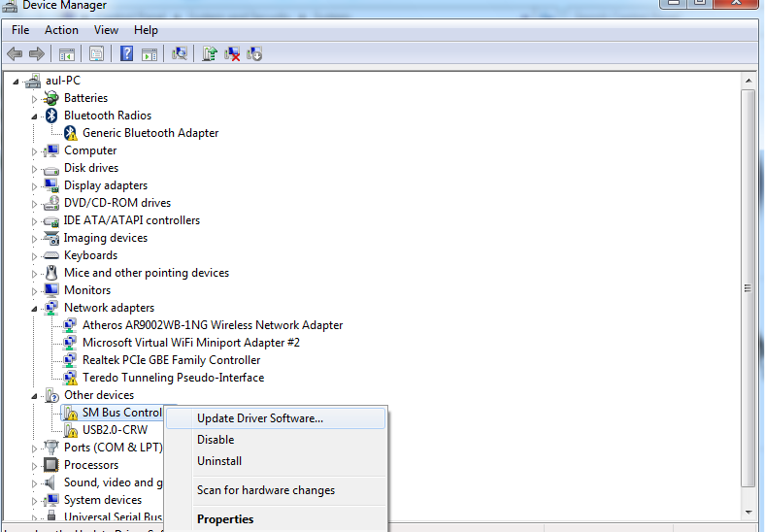
Task: Select the Teredo Tunneling Pseudo-Interface entry
Action: [x=173, y=378]
